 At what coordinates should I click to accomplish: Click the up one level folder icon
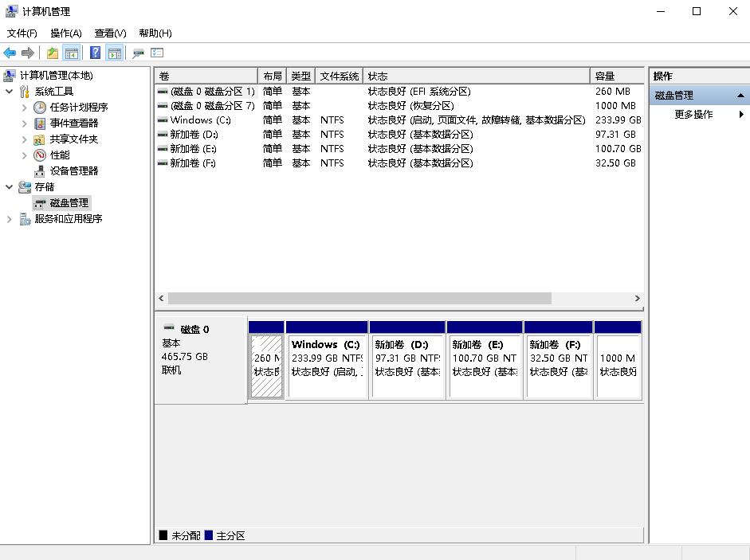[51, 53]
